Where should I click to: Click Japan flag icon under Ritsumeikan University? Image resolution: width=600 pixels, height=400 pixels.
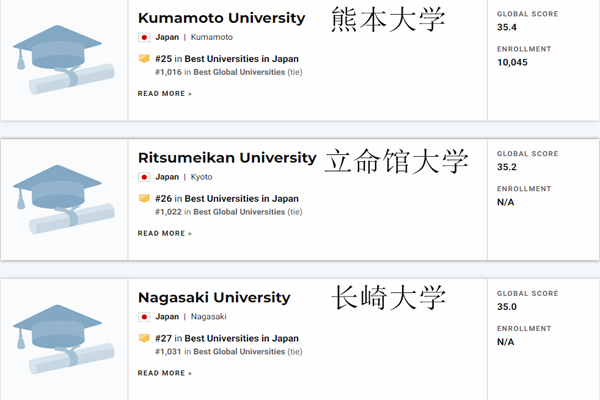click(144, 177)
